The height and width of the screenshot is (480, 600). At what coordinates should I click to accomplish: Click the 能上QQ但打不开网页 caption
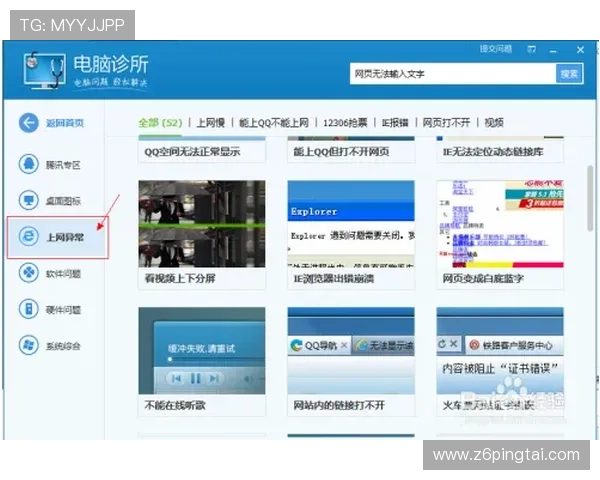341,152
